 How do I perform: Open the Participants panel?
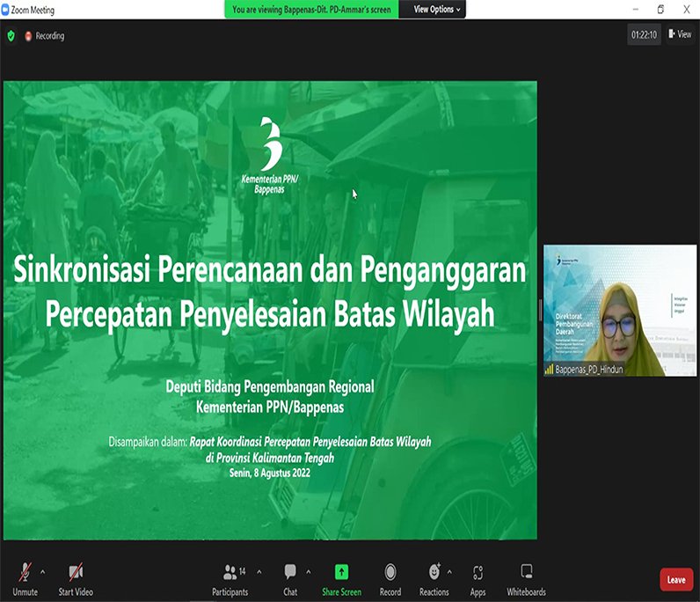coord(230,579)
